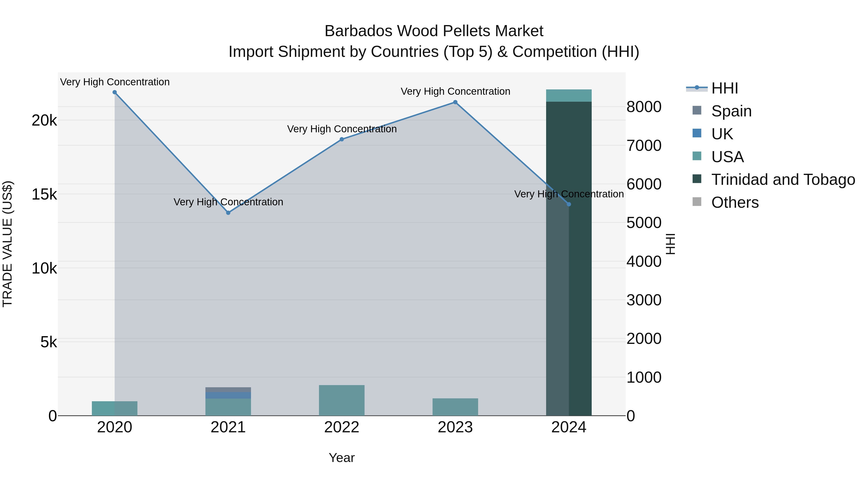Click the 2020 x-axis label
868x488 pixels.
(115, 427)
